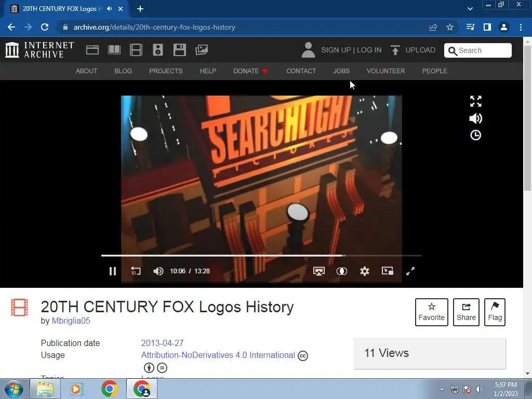Screen dimensions: 532x399
Task: Click the Internet Archive logo
Action: tap(39, 50)
